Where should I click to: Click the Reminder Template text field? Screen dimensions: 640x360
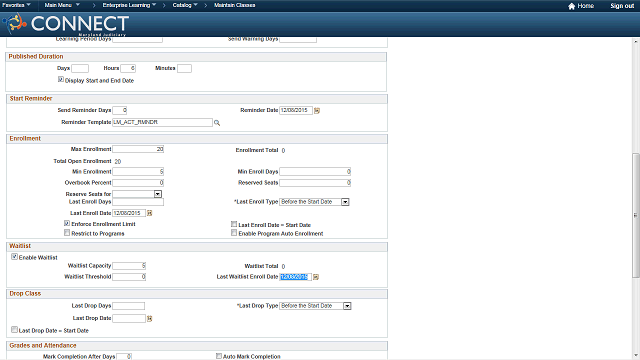[162, 122]
